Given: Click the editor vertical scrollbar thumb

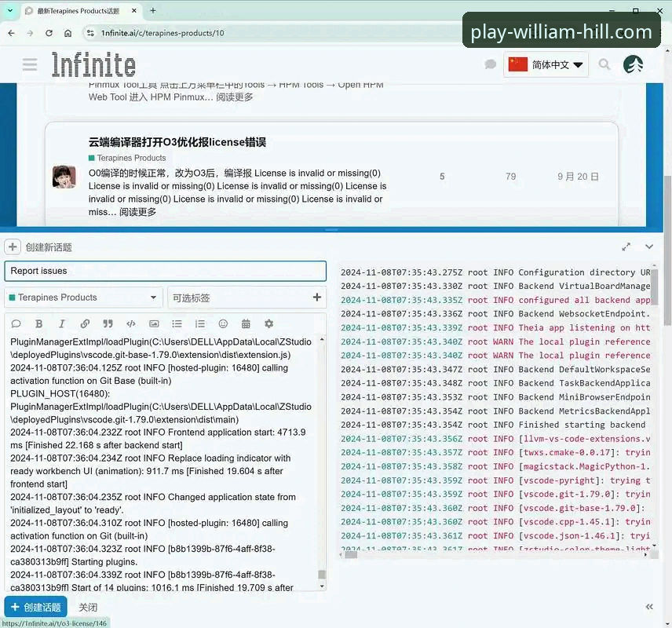Looking at the screenshot, I should click(322, 575).
